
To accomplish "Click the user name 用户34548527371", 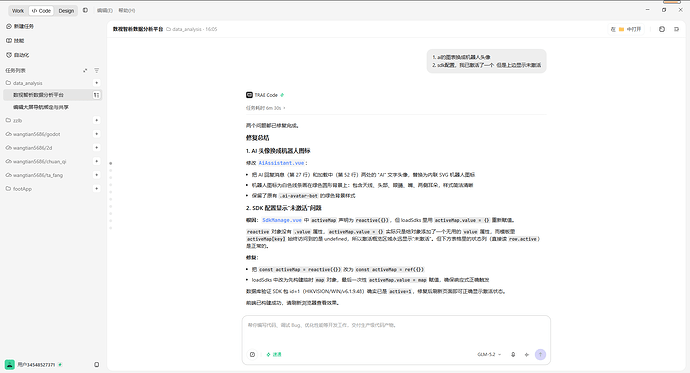I will click(x=36, y=365).
